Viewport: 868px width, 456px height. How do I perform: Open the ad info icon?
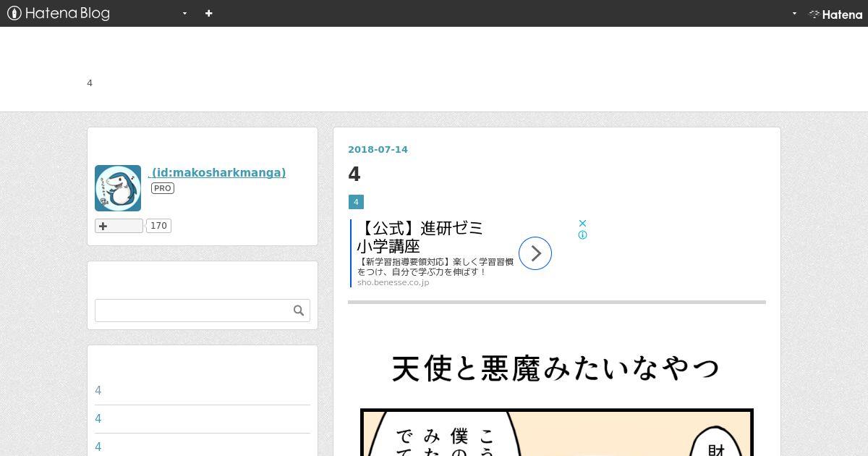coord(582,235)
